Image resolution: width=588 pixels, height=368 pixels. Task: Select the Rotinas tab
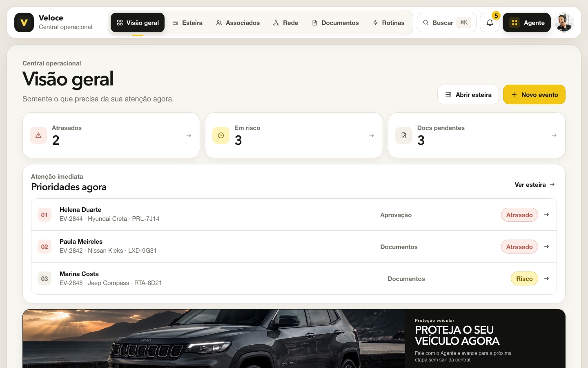(388, 22)
